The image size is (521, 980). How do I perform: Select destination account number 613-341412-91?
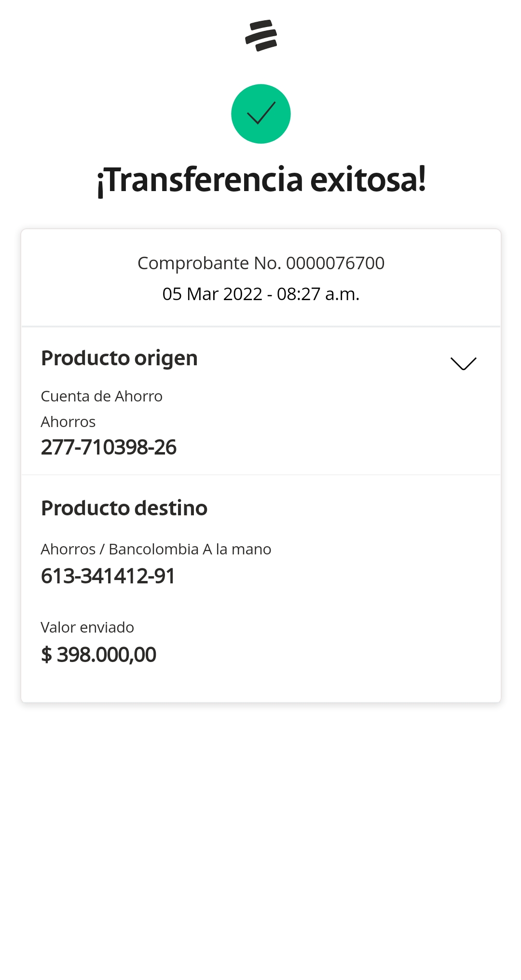[108, 576]
